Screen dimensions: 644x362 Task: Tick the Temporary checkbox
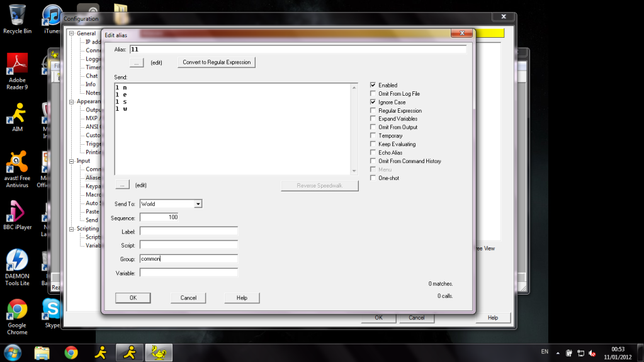373,135
